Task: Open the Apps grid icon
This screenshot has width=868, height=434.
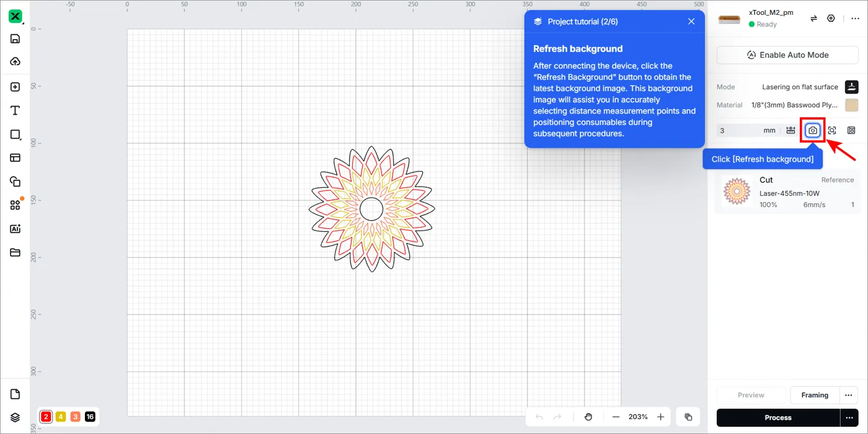Action: [15, 205]
